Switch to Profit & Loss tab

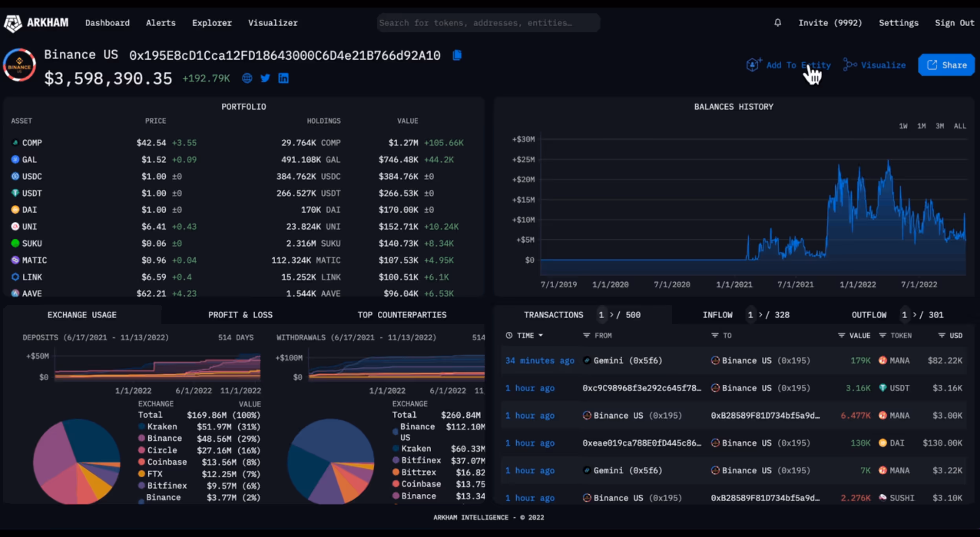tap(240, 315)
